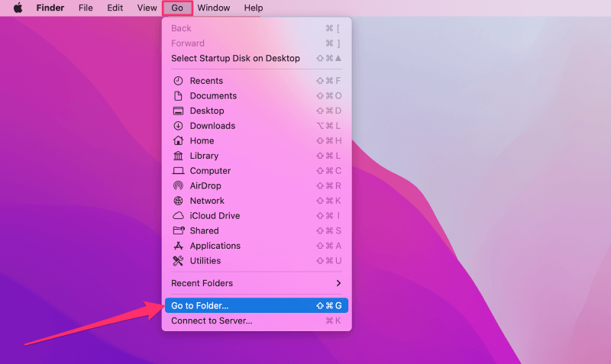Expand the Recent Folders submenu arrow
611x364 pixels.
(x=338, y=283)
